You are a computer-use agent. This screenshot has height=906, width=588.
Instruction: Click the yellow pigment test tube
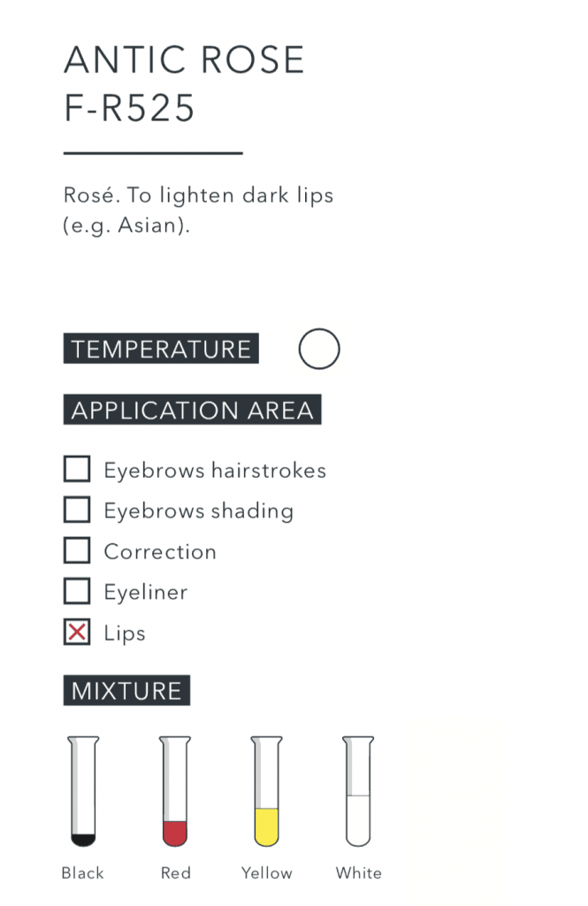coord(266,790)
